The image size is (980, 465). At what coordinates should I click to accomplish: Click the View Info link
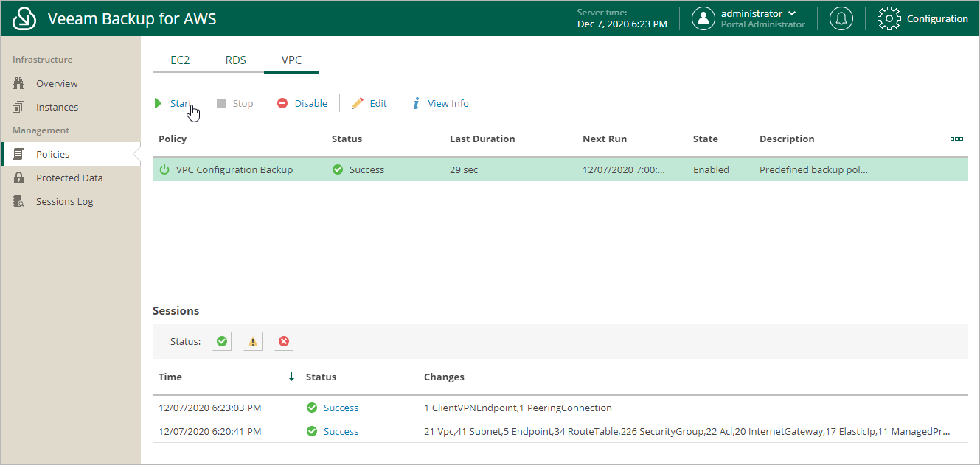[448, 104]
